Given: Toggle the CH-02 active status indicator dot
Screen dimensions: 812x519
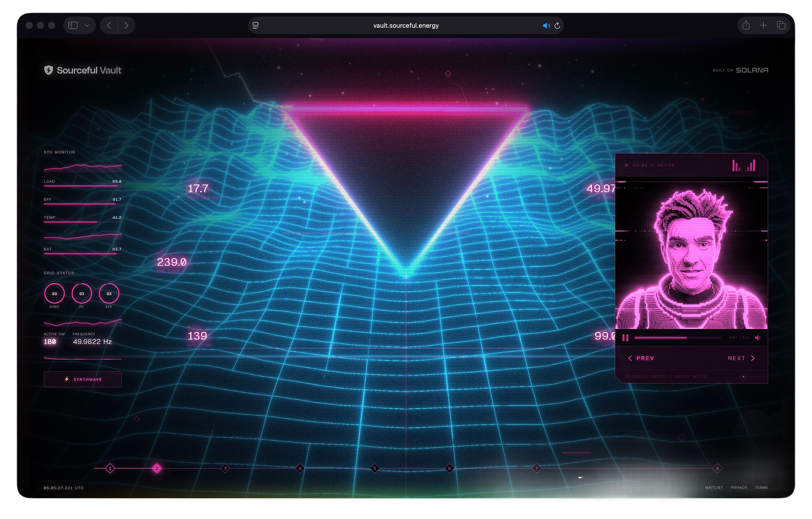Looking at the screenshot, I should click(626, 165).
